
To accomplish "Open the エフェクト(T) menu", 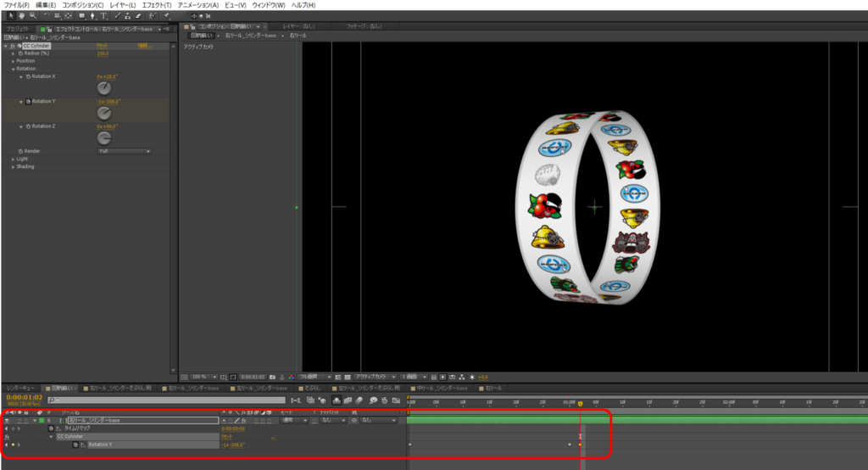I will pyautogui.click(x=157, y=5).
